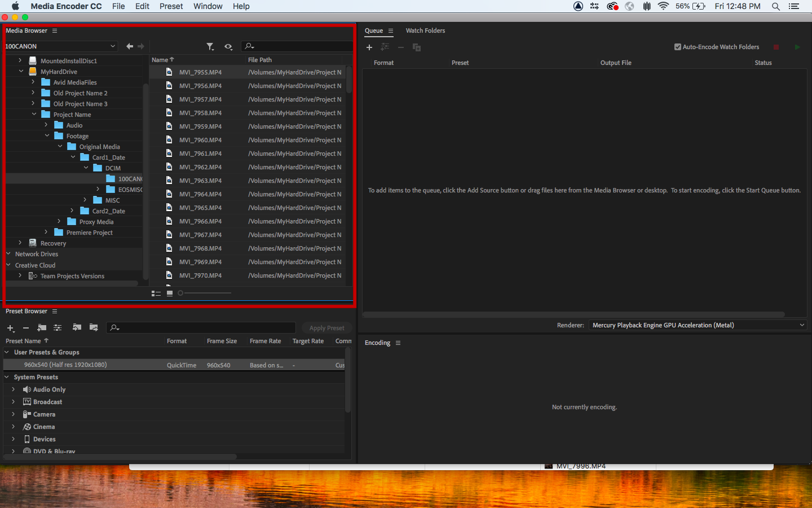Click the red Stop Queue button
The width and height of the screenshot is (812, 508).
[x=776, y=47]
